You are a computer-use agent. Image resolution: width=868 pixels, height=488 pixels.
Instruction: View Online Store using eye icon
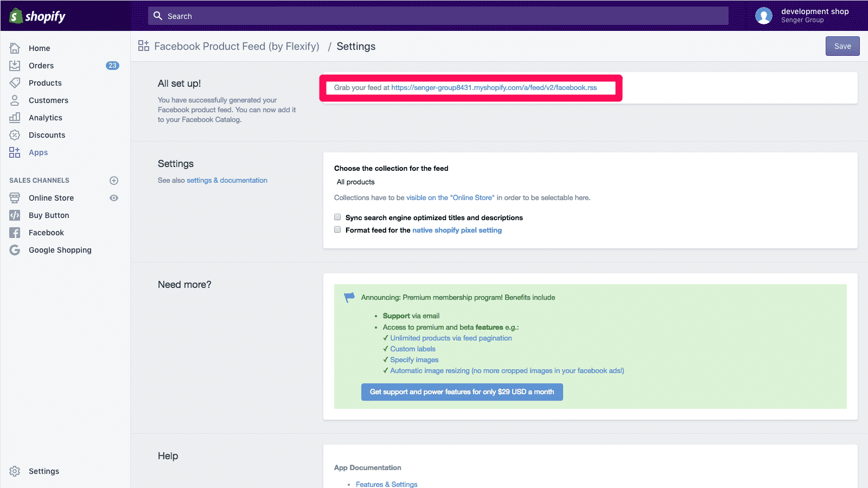114,198
